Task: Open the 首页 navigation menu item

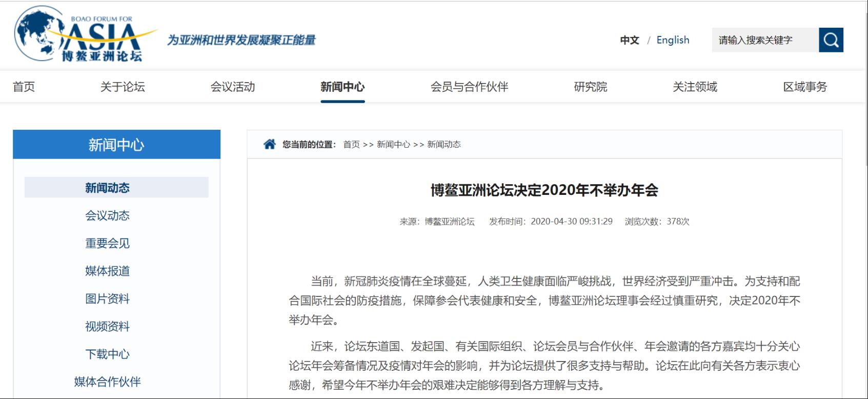Action: pos(24,87)
